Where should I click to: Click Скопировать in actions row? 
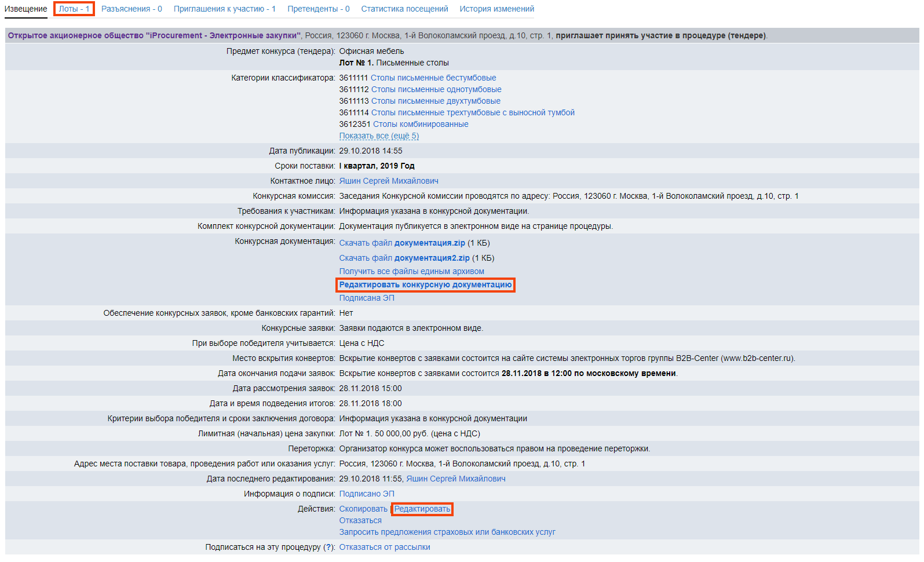pyautogui.click(x=363, y=509)
